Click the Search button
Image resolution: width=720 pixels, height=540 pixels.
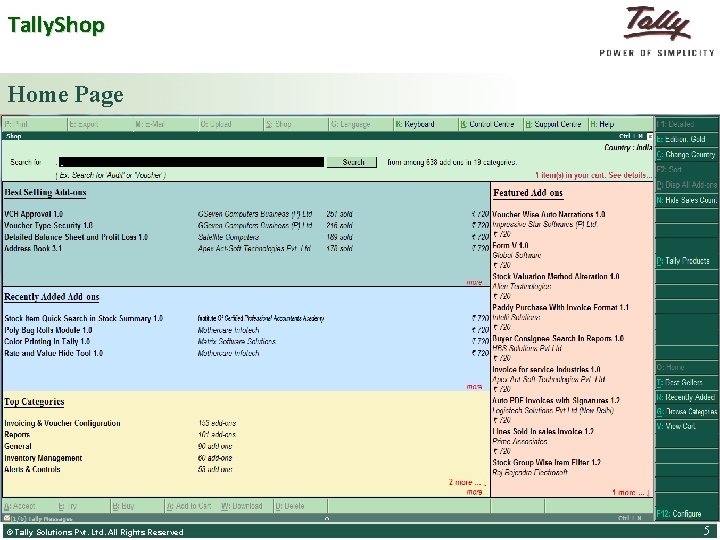pos(352,162)
